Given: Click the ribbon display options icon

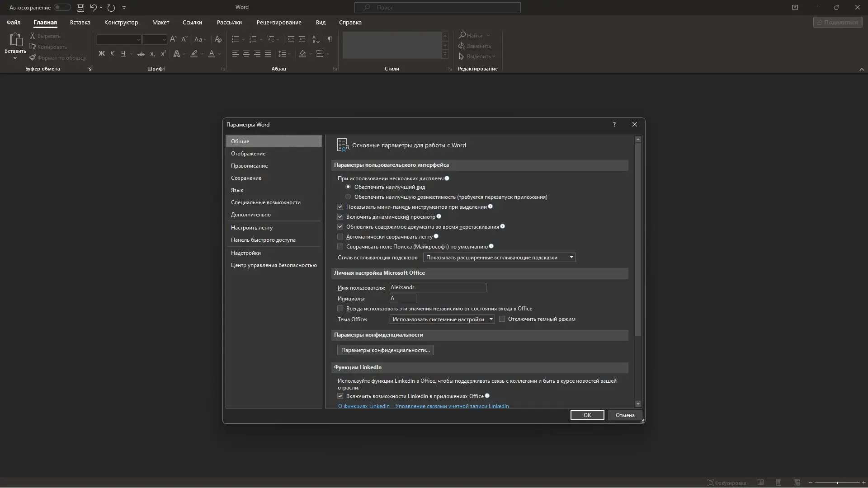Looking at the screenshot, I should (x=795, y=8).
